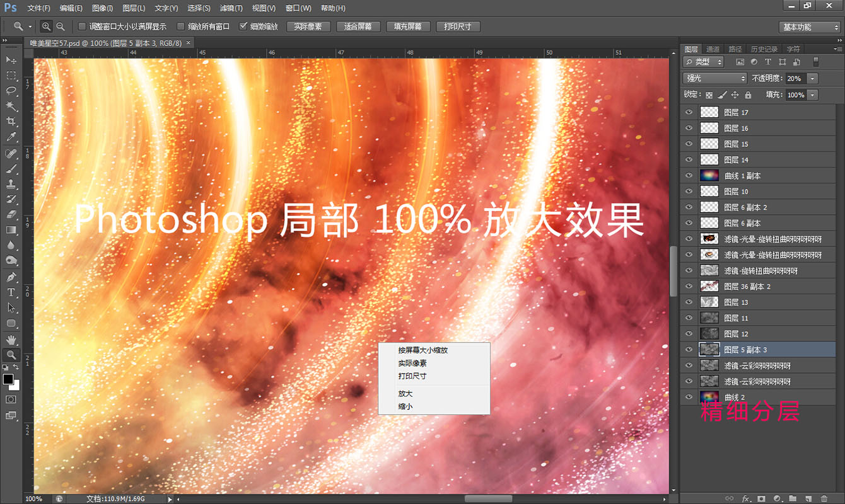The image size is (845, 504).
Task: Open blend mode dropdown 强光
Action: (x=715, y=78)
